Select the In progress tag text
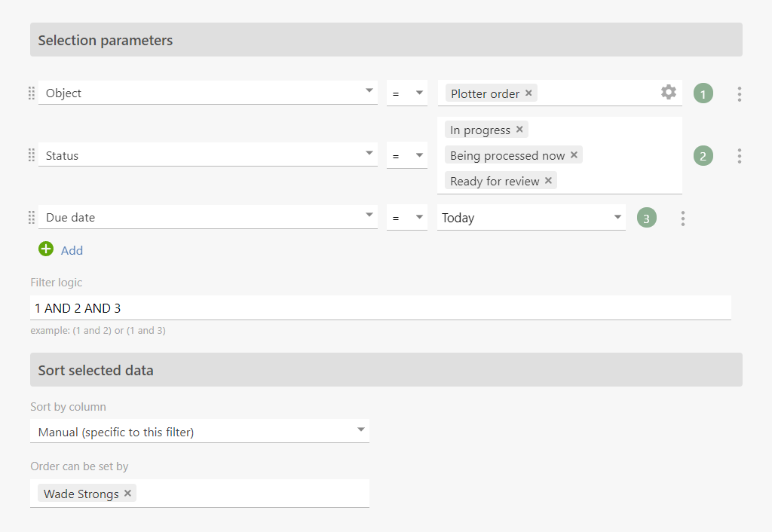The width and height of the screenshot is (772, 532). (x=480, y=130)
